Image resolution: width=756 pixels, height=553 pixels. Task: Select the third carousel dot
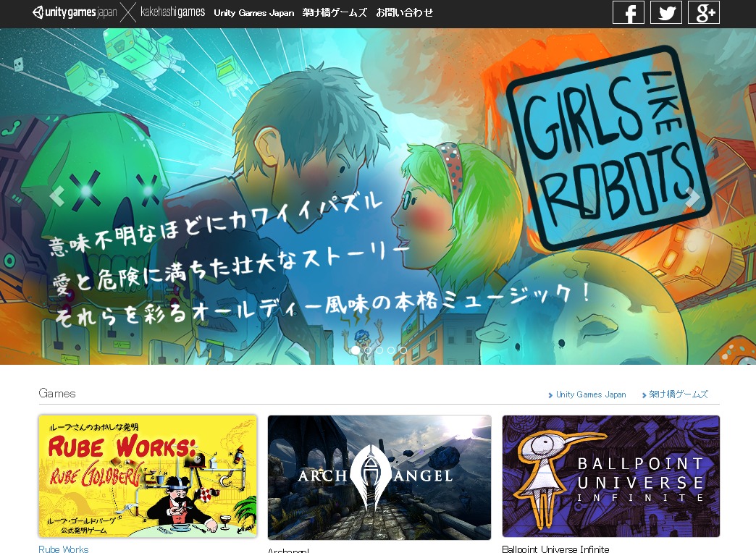pyautogui.click(x=379, y=350)
